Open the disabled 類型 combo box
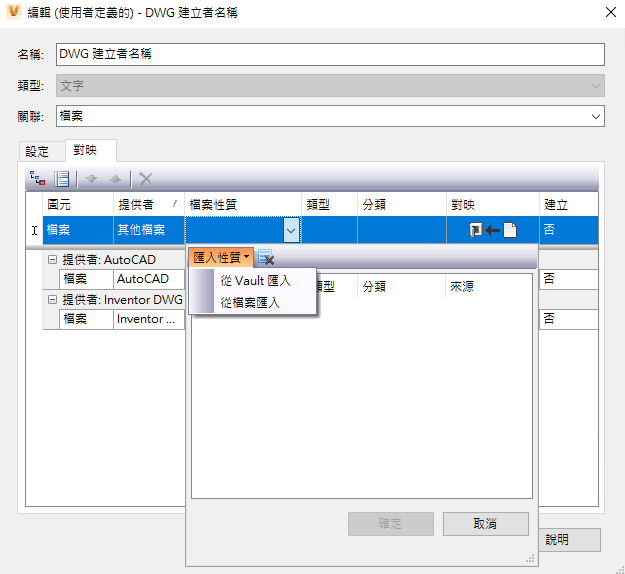625x574 pixels. (330, 85)
